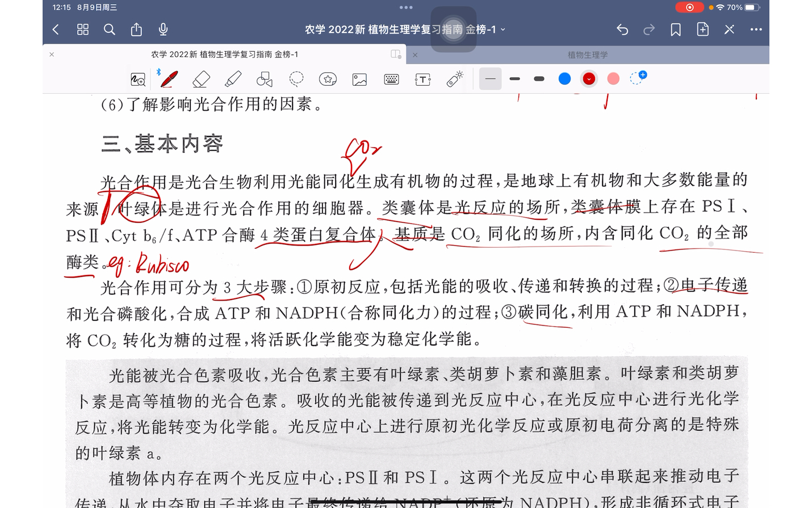Tap the underlined words 类囊体是光反应的场所

471,207
